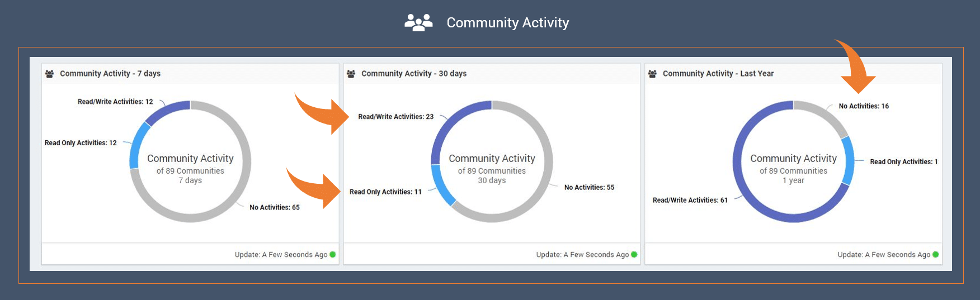Select the Read/Write Activities: 61 label
The height and width of the screenshot is (300, 980).
(x=690, y=200)
